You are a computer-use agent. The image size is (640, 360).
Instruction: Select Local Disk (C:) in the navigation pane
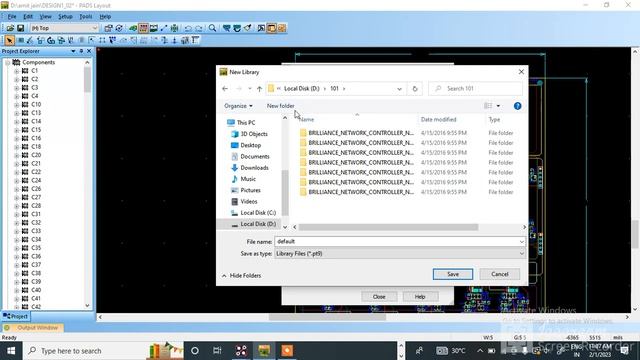click(258, 213)
